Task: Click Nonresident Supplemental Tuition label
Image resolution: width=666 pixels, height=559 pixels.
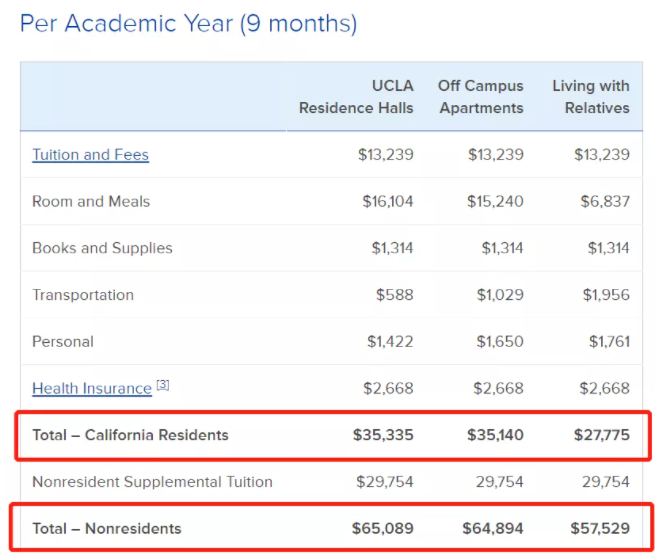Action: pos(152,482)
